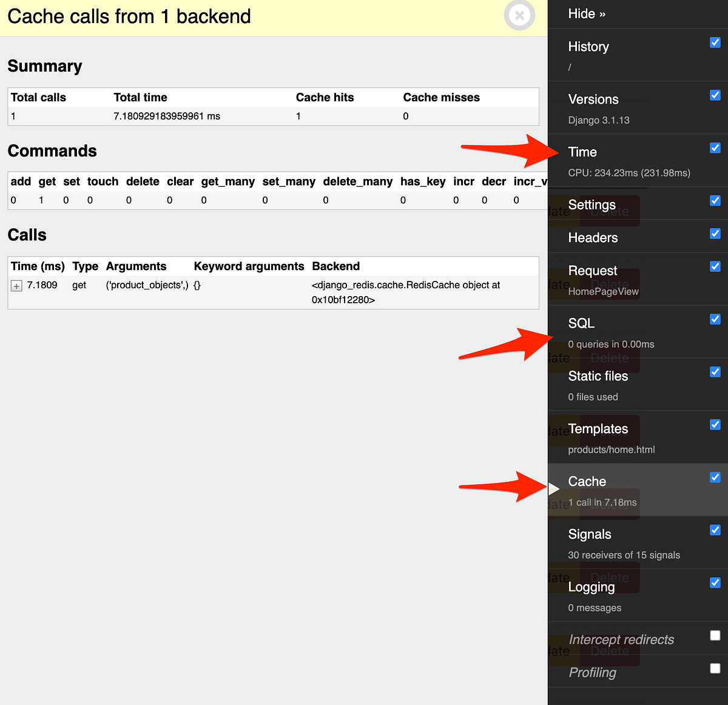728x705 pixels.
Task: Open the Request panel showing HomePageView
Action: [x=593, y=271]
